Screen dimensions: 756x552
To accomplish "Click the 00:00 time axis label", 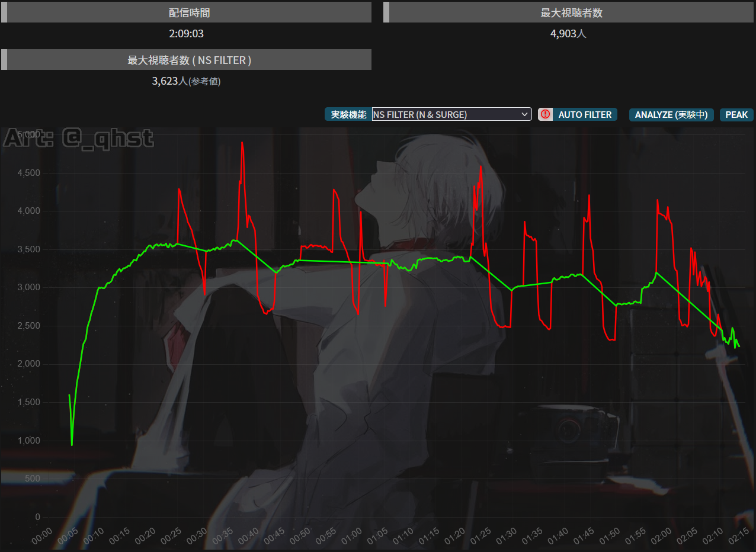I will click(41, 537).
